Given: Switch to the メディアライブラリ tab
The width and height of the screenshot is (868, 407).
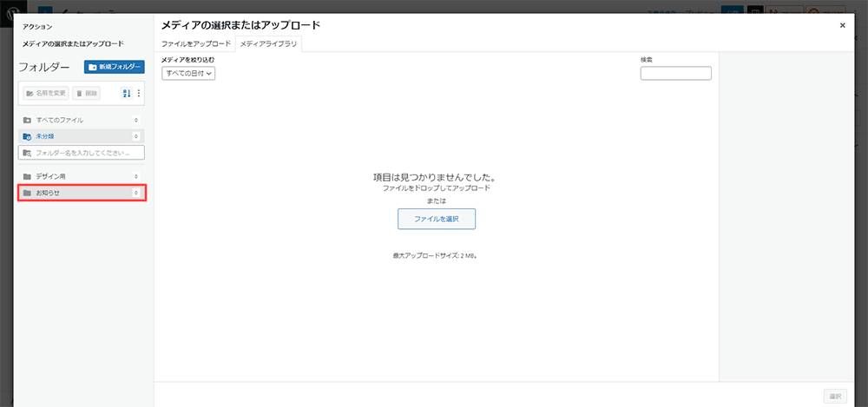Looking at the screenshot, I should pos(268,43).
